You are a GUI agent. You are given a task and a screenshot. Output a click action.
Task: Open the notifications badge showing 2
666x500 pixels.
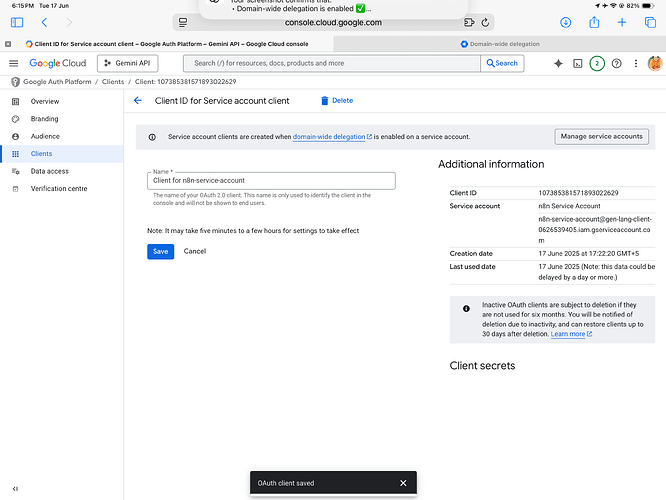coord(597,63)
